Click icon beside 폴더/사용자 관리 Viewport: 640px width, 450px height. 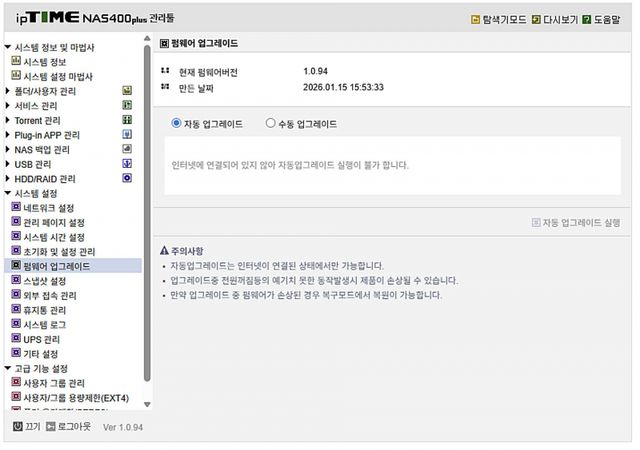pyautogui.click(x=127, y=91)
